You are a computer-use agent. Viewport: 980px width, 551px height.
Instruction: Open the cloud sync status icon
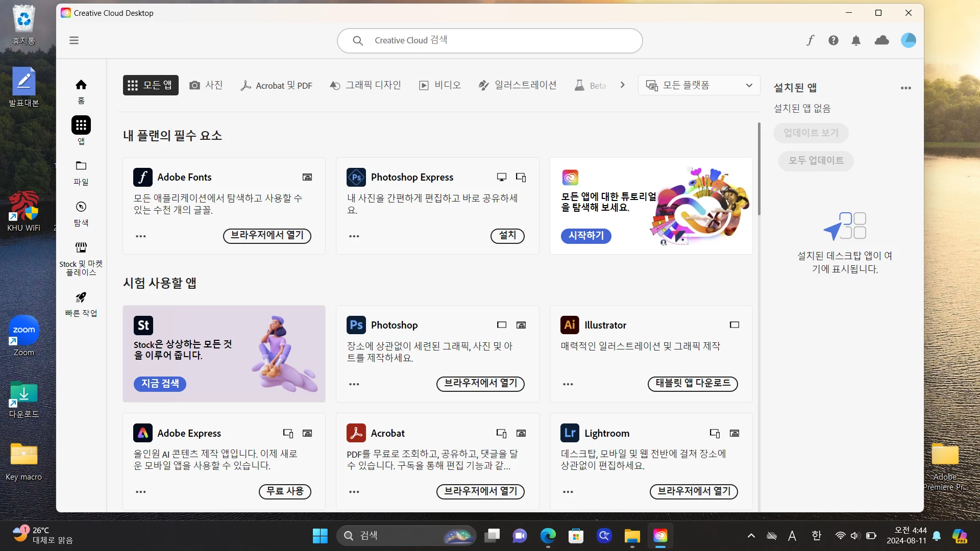881,40
